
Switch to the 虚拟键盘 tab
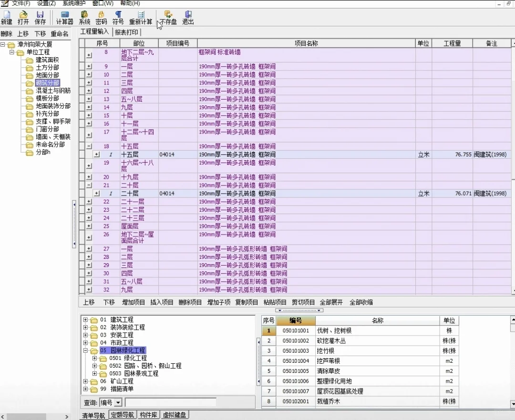pyautogui.click(x=175, y=415)
